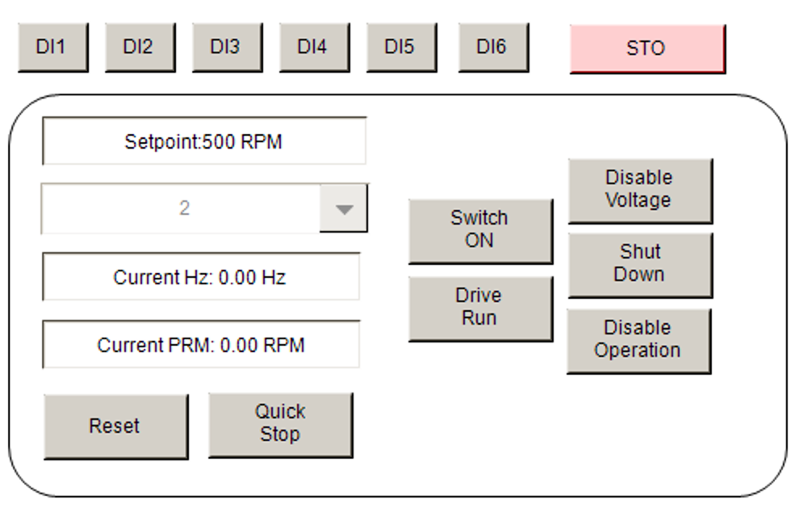Screen dimensions: 812x517
Task: Click the Disable Operation button
Action: point(639,342)
